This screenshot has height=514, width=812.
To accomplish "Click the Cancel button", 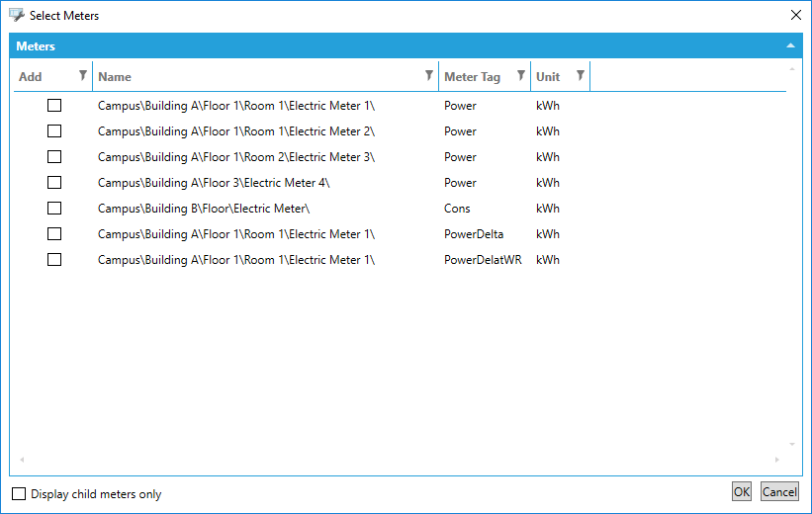I will (779, 492).
